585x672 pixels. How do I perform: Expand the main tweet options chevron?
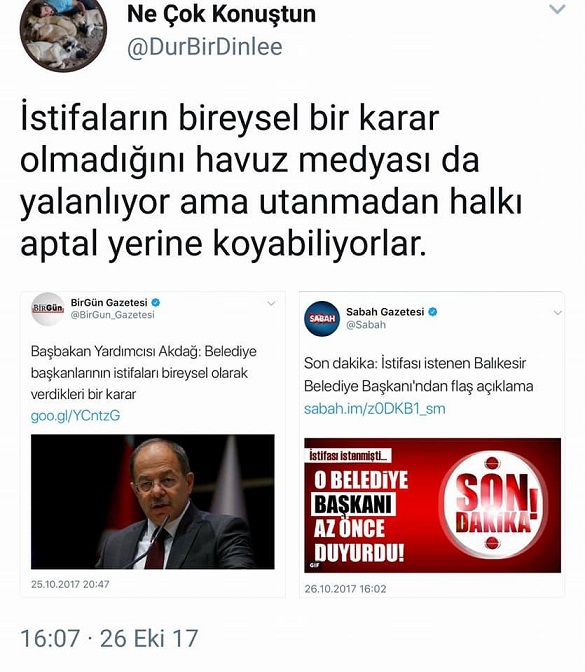click(x=557, y=9)
